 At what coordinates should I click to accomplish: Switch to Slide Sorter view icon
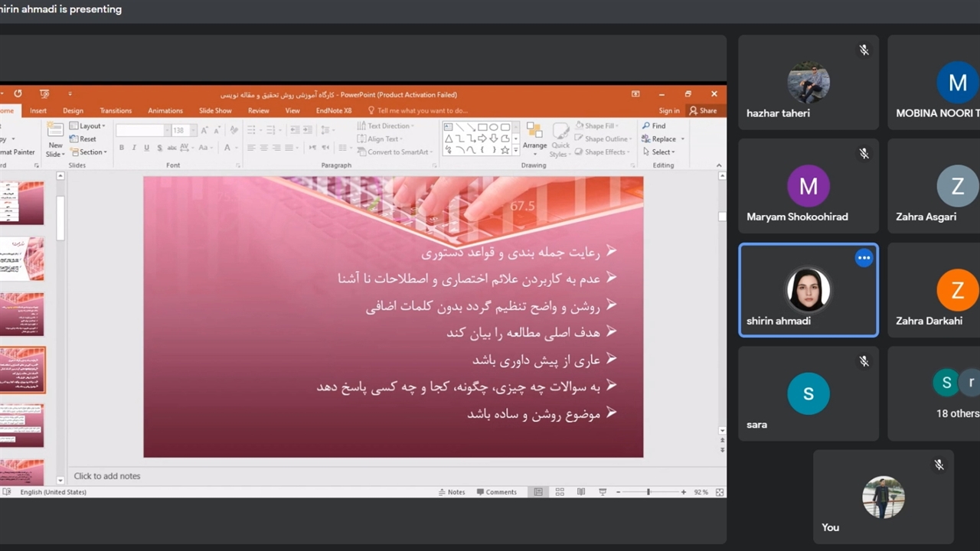tap(560, 492)
